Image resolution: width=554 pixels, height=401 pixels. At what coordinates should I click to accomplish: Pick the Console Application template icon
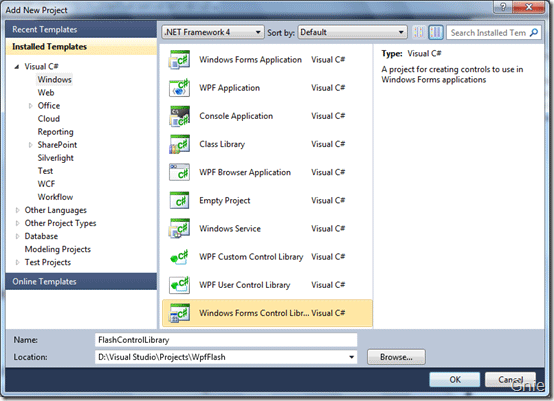coord(179,116)
